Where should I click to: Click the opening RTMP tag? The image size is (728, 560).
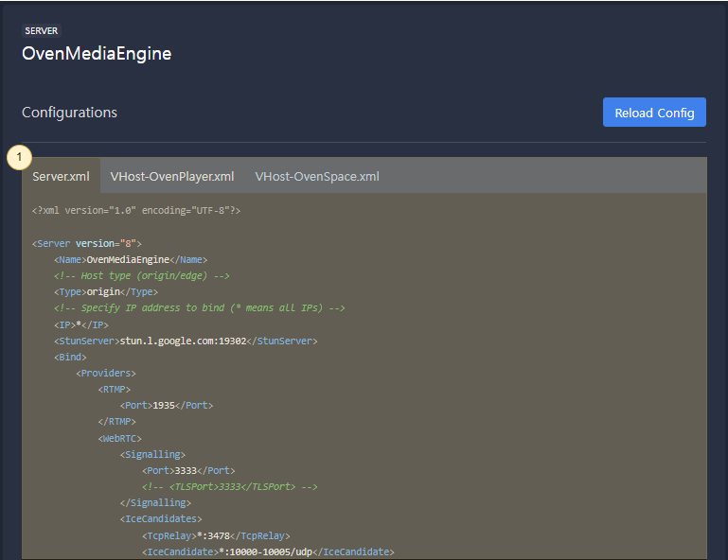(x=115, y=390)
